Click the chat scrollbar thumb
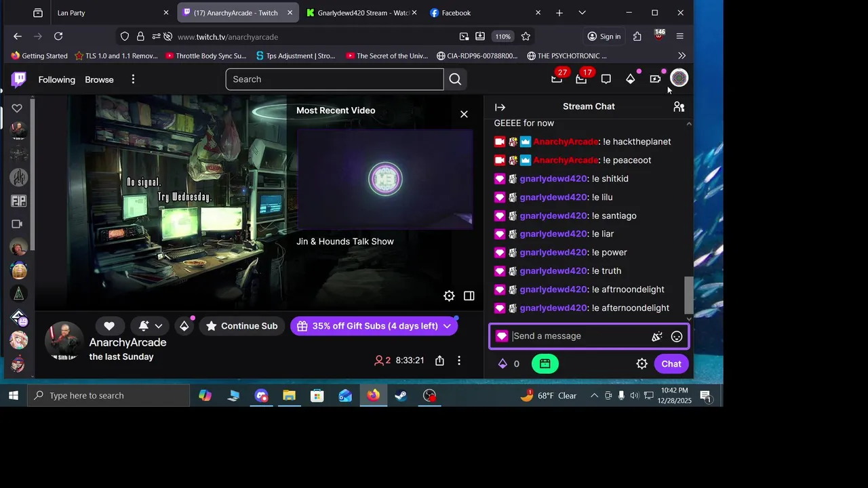 pos(689,295)
